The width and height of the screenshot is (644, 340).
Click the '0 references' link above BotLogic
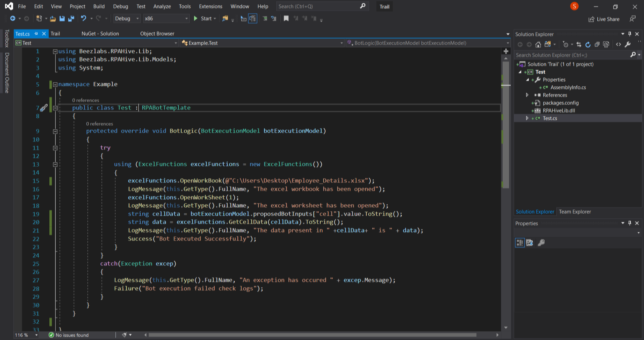(99, 124)
